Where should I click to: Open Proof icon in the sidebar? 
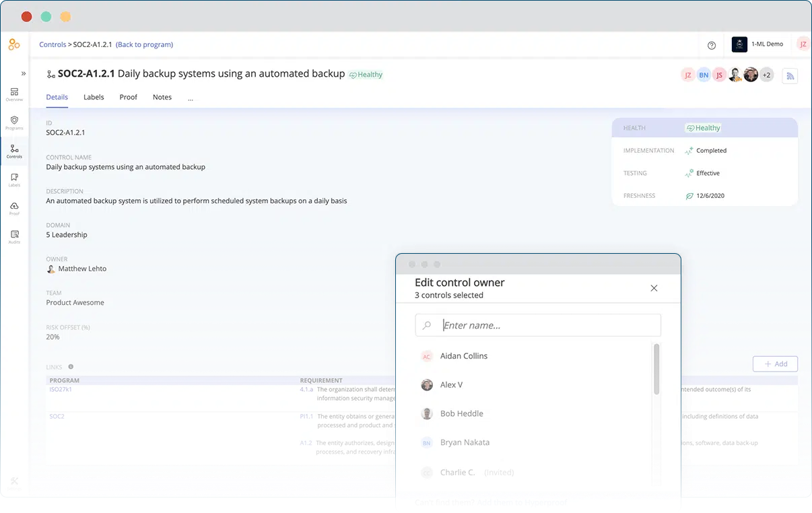[x=14, y=208]
